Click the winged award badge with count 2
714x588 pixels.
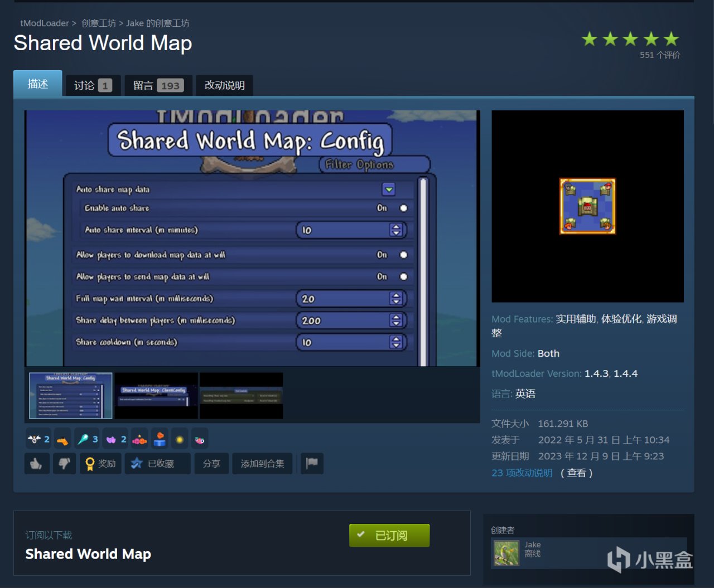38,439
